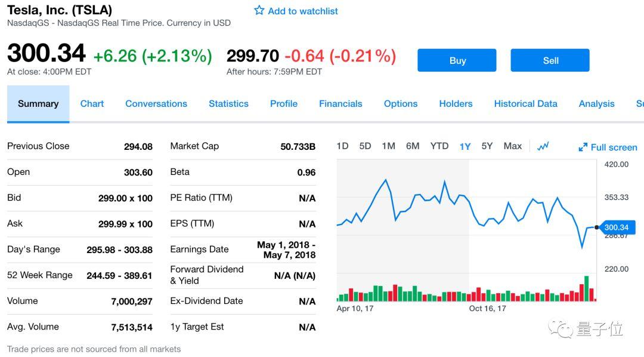
Task: Select the 1D chart range
Action: (x=342, y=146)
